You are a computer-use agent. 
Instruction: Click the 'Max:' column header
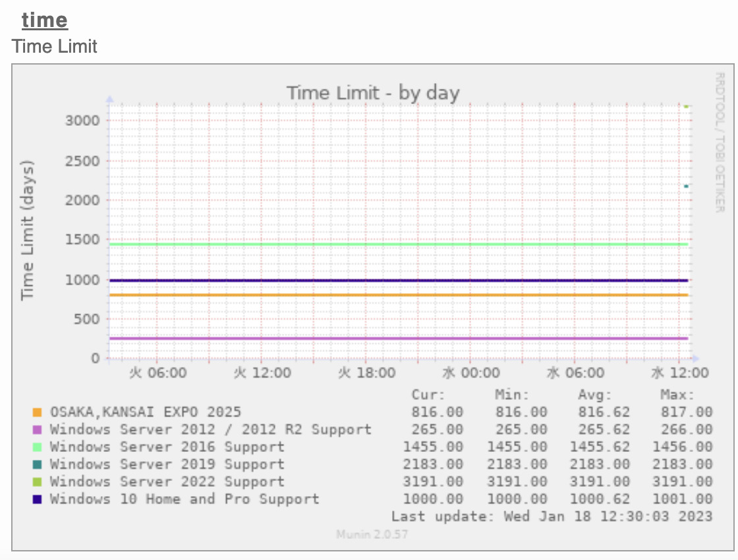677,395
